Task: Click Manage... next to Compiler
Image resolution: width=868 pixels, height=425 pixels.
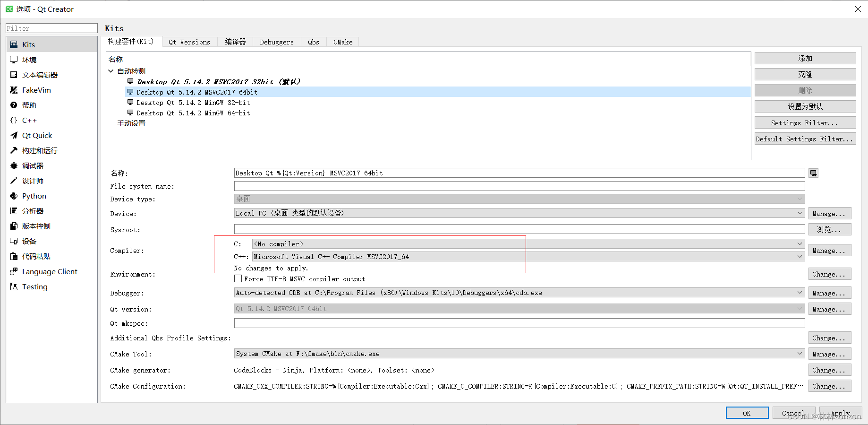Action: (x=830, y=251)
